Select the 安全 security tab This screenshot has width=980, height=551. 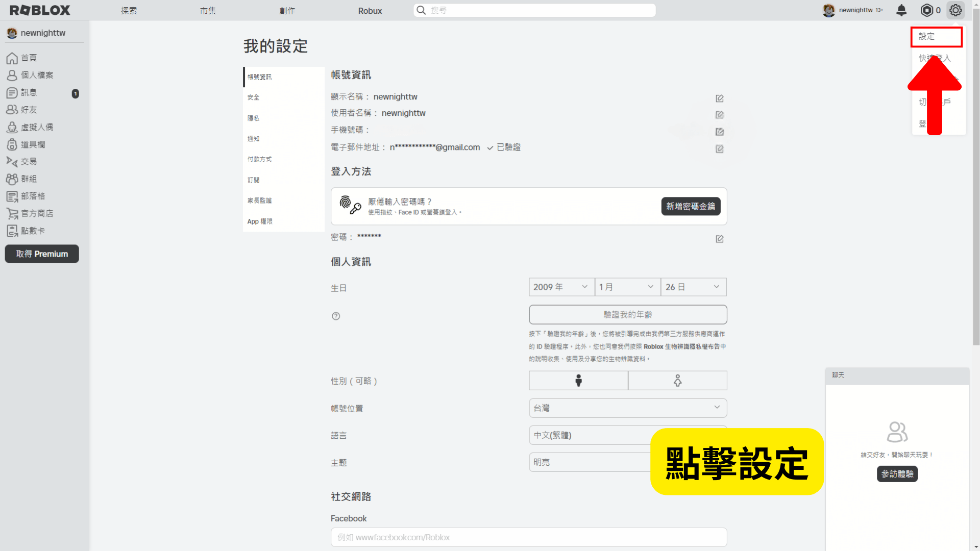click(284, 97)
